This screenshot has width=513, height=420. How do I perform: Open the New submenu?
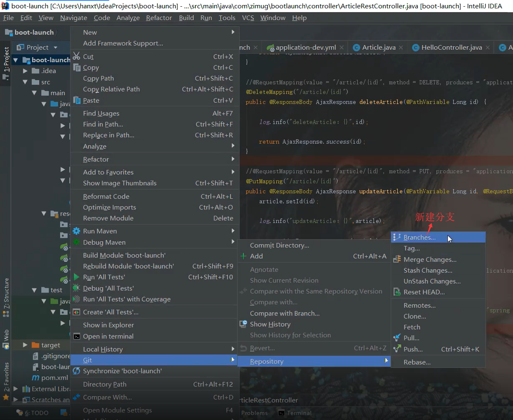[x=154, y=32]
